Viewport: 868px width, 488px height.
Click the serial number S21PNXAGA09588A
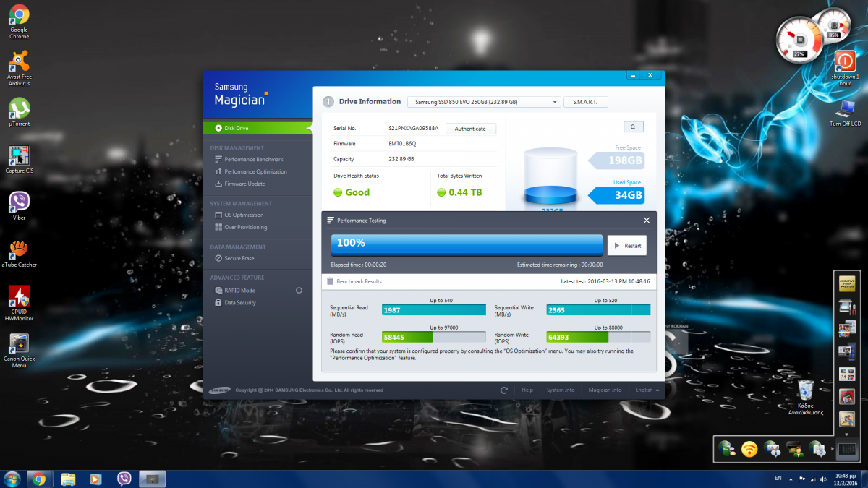(x=413, y=128)
